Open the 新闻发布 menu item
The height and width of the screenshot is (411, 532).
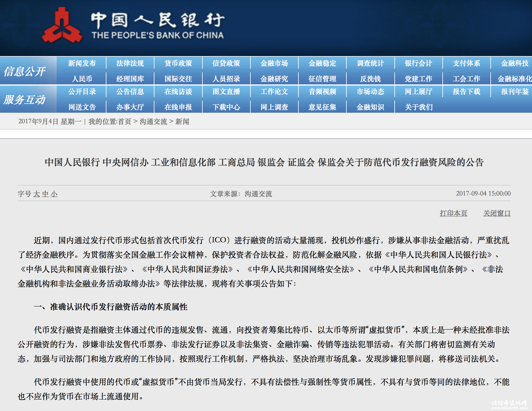[x=82, y=63]
